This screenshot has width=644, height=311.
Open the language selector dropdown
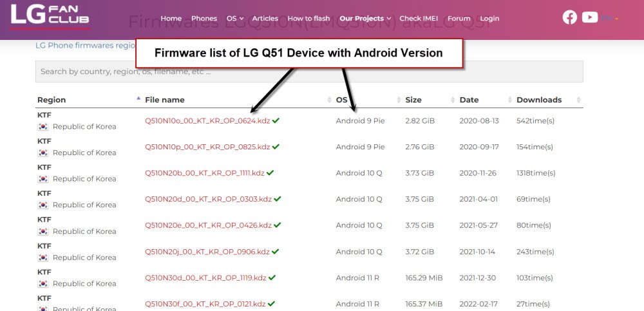tap(610, 18)
